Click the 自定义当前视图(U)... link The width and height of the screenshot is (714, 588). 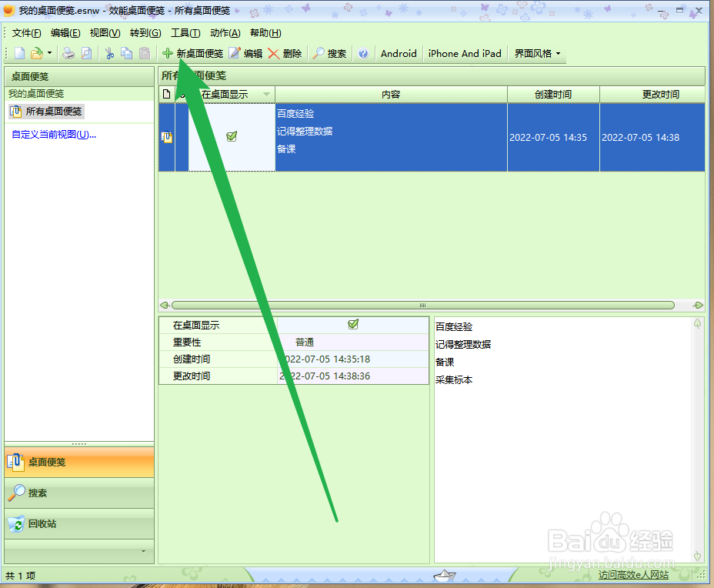click(54, 135)
